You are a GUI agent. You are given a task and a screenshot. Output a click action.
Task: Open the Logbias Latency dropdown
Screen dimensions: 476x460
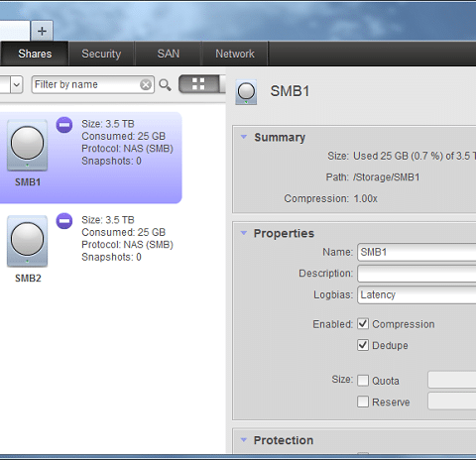point(416,294)
